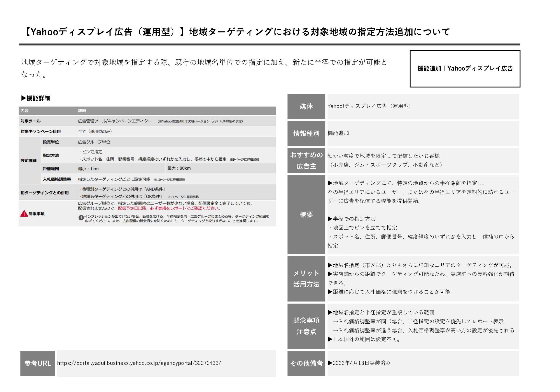The width and height of the screenshot is (560, 392).
Task: Click the 内容 table column header
Action: coord(25,111)
